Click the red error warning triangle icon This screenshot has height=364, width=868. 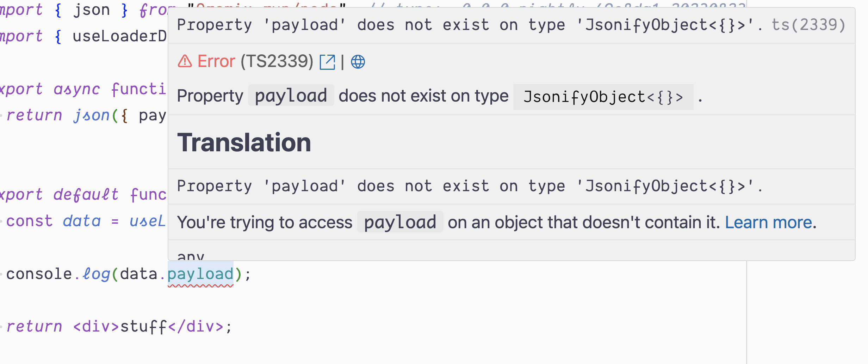click(x=184, y=61)
